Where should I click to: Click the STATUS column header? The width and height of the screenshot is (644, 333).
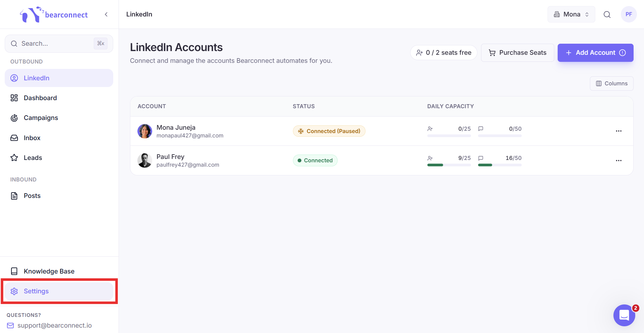click(x=304, y=106)
